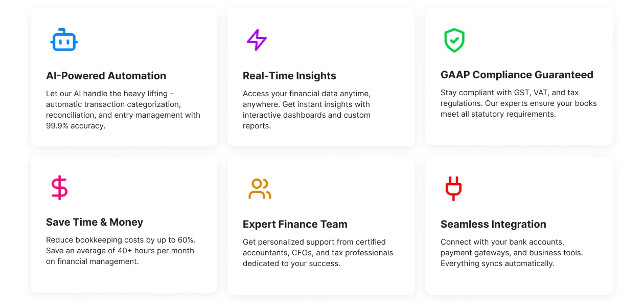Click the bank accounts connection description
The image size is (644, 307).
click(x=512, y=253)
